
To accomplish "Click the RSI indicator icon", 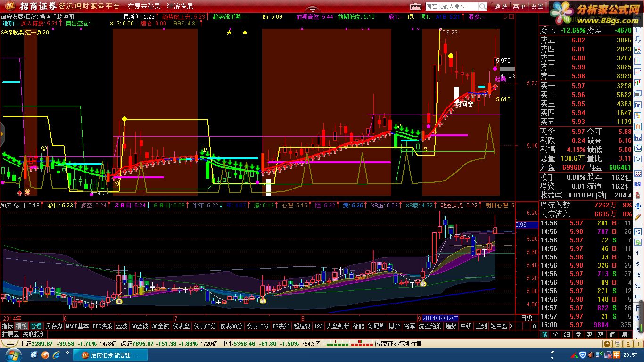I will 638,184.
